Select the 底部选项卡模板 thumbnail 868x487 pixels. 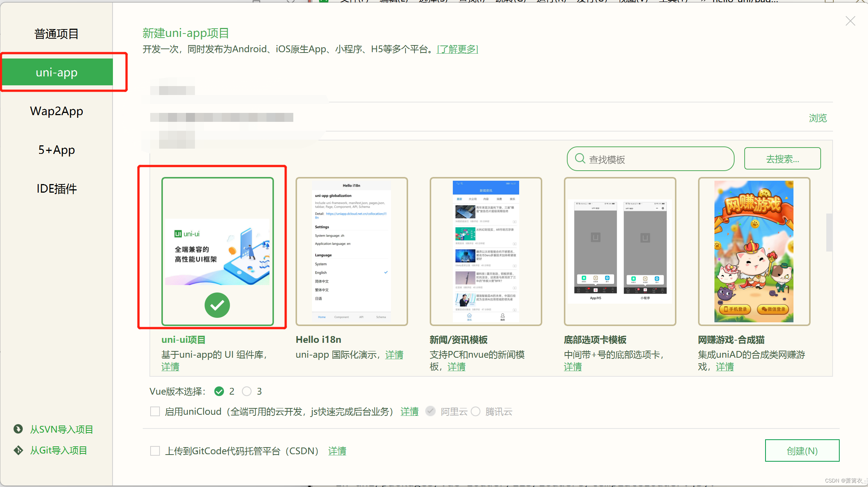point(620,252)
